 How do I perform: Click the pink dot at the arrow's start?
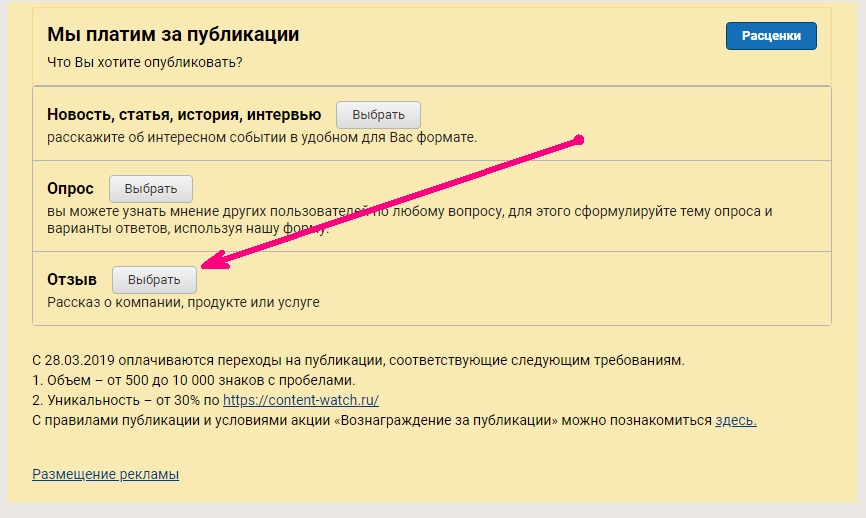tap(580, 138)
